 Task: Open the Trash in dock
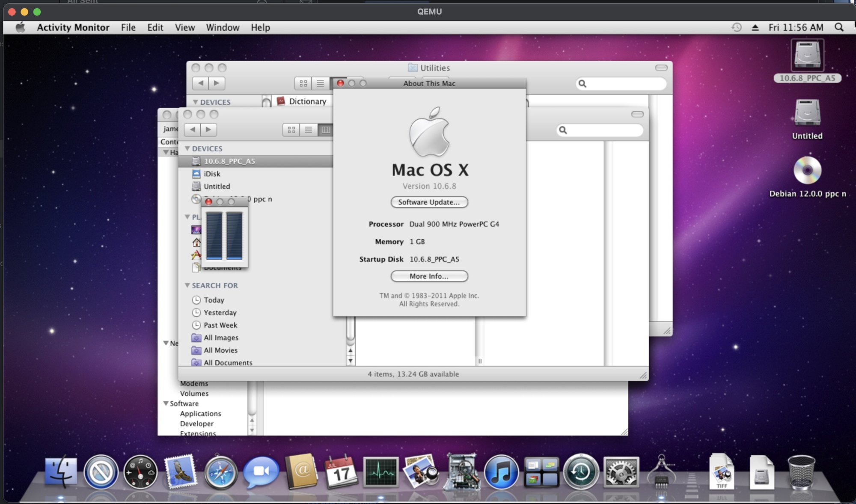(x=801, y=473)
